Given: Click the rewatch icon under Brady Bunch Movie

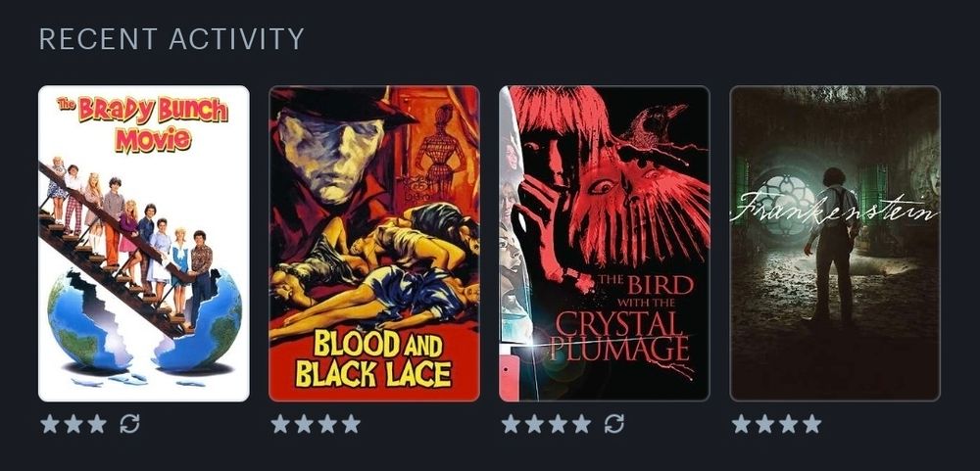Looking at the screenshot, I should (x=129, y=424).
